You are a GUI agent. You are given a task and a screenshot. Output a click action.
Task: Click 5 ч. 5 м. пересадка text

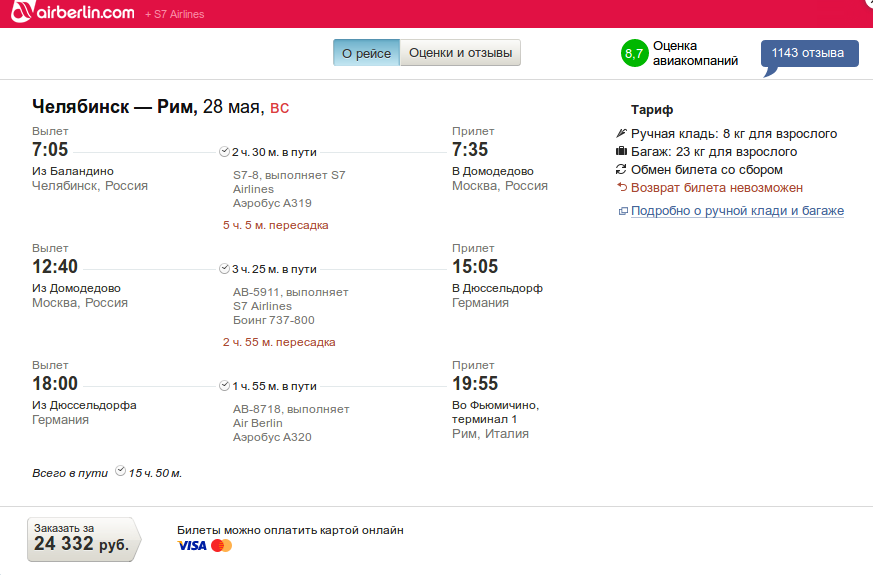[276, 225]
